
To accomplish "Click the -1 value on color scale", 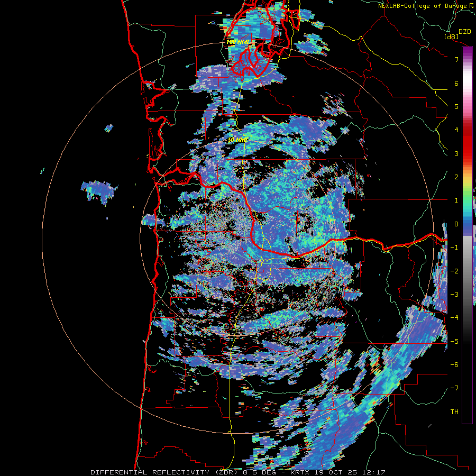I will [x=454, y=248].
